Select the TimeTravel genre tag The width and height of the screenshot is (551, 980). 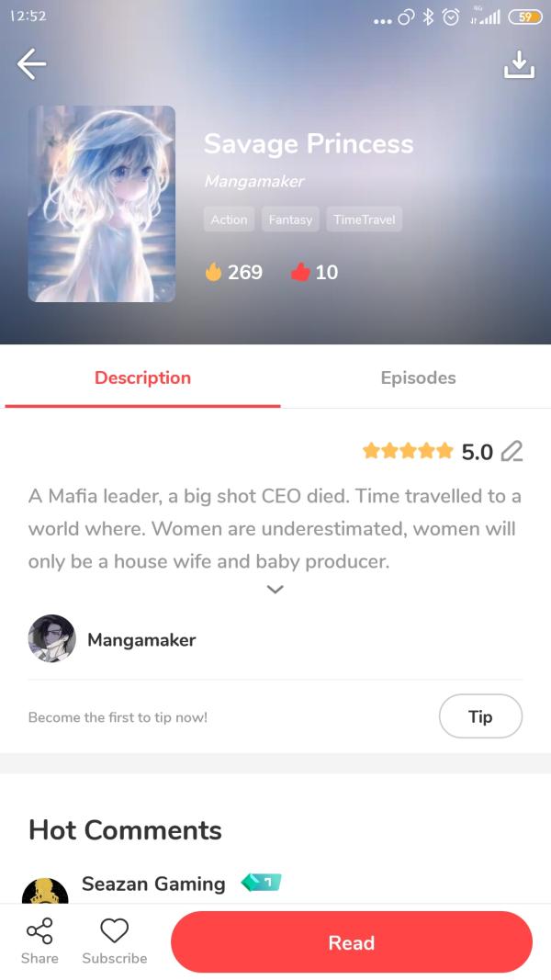(365, 220)
